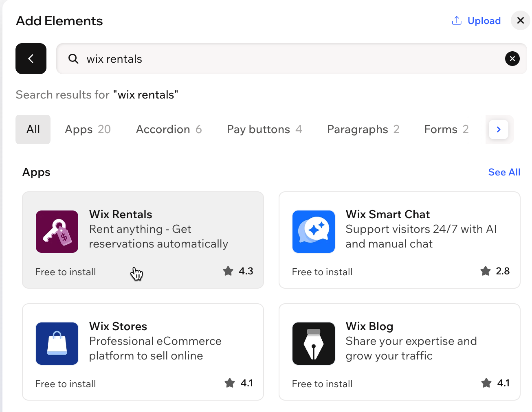Click 'Professional eCommerce platform' description

(155, 348)
